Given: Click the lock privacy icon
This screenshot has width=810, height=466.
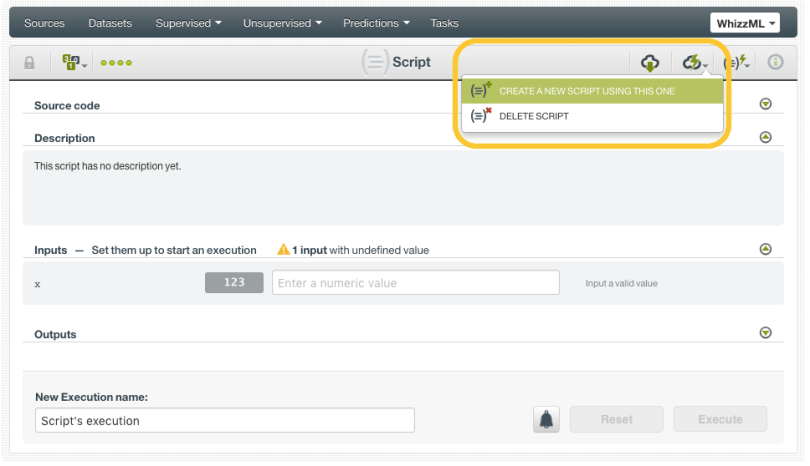Looking at the screenshot, I should coord(29,62).
